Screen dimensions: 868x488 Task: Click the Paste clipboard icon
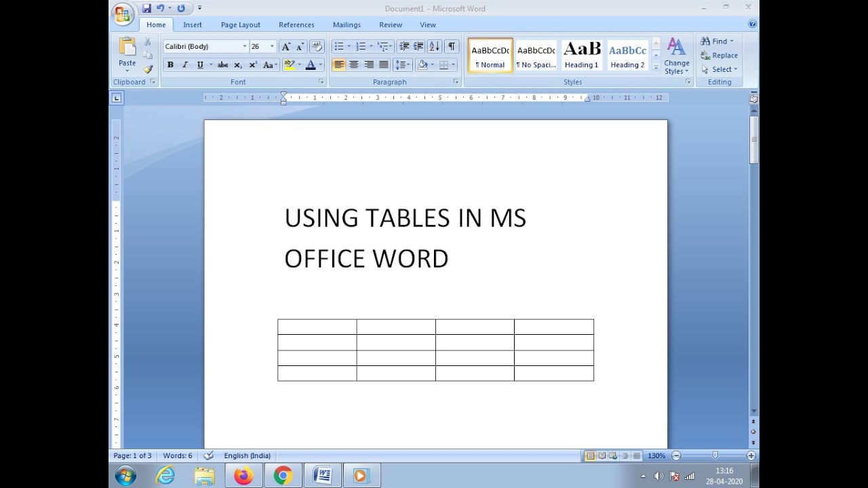tap(127, 47)
